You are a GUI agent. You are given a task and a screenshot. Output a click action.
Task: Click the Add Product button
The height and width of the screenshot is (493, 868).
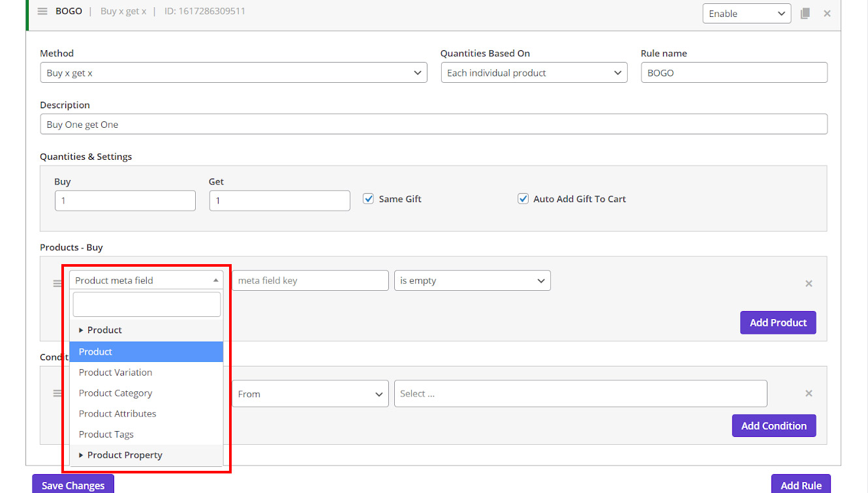[x=777, y=323]
